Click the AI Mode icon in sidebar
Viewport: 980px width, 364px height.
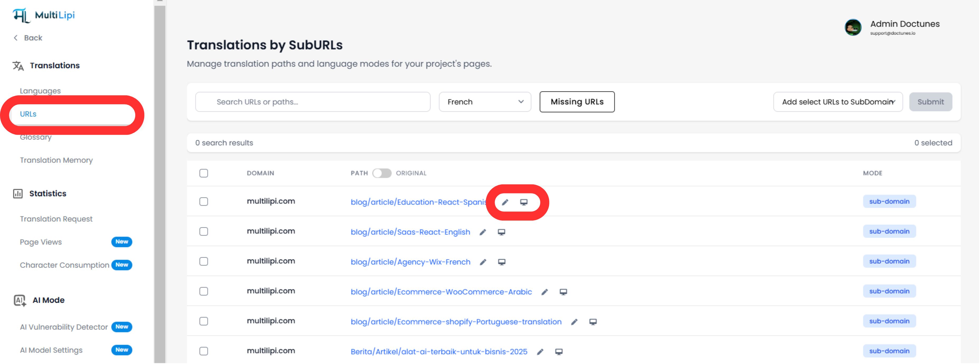pos(19,300)
